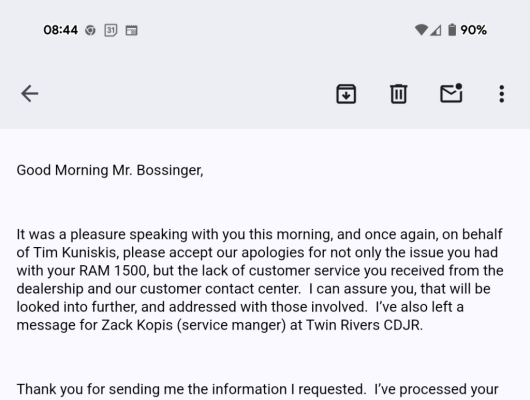The image size is (530, 400).
Task: Tap the Wi-Fi signal indicator
Action: point(421,30)
